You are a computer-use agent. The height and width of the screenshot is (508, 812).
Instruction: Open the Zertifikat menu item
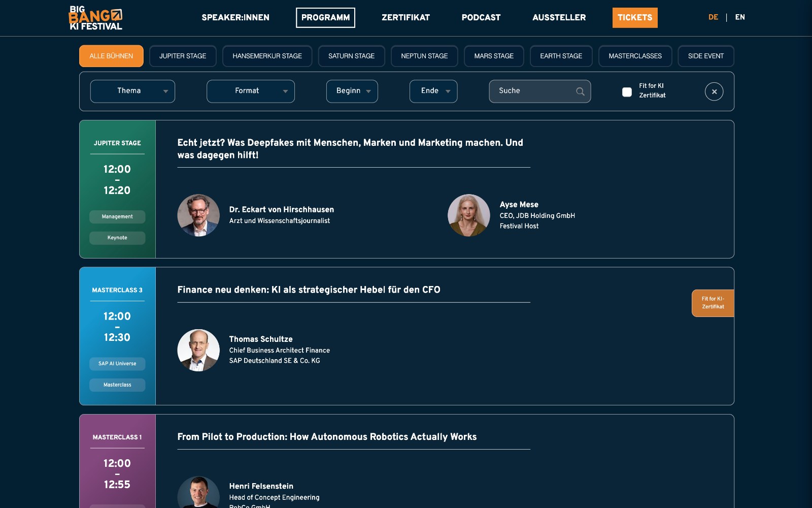[x=405, y=18]
